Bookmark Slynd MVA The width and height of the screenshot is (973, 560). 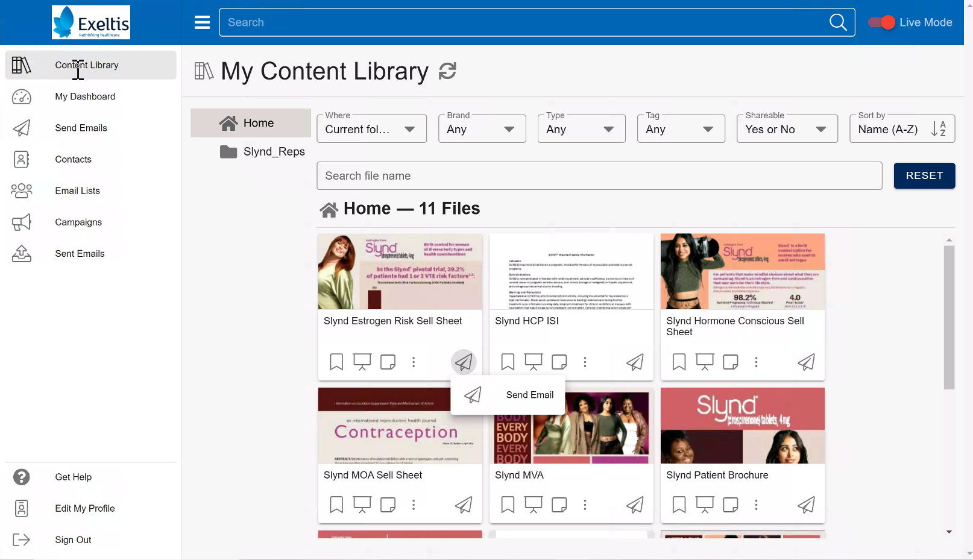pyautogui.click(x=508, y=505)
